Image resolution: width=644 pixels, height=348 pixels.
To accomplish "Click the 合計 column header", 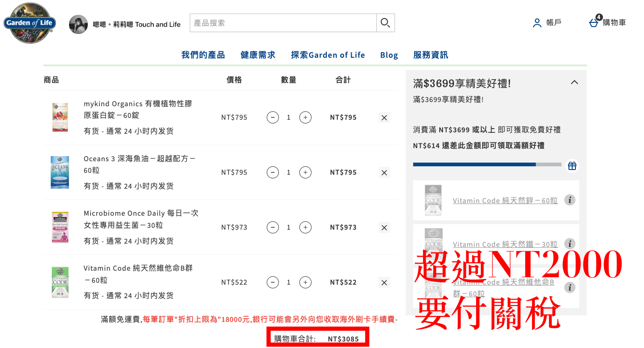I will point(343,80).
